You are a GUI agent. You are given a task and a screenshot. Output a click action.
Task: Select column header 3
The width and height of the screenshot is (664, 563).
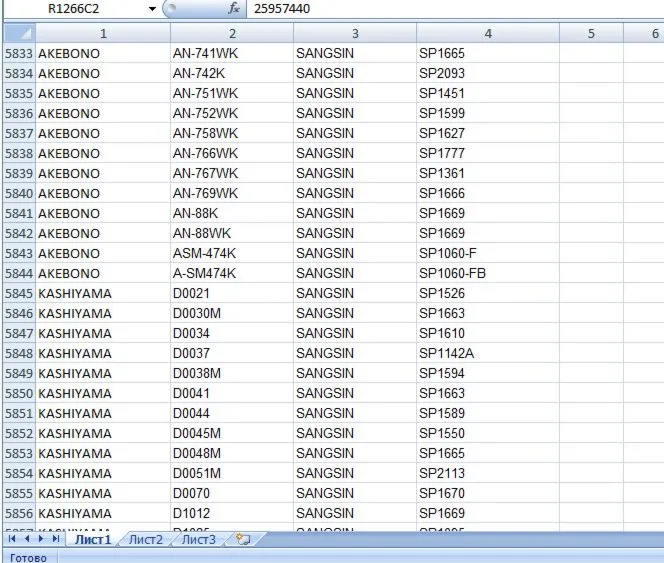coord(355,33)
